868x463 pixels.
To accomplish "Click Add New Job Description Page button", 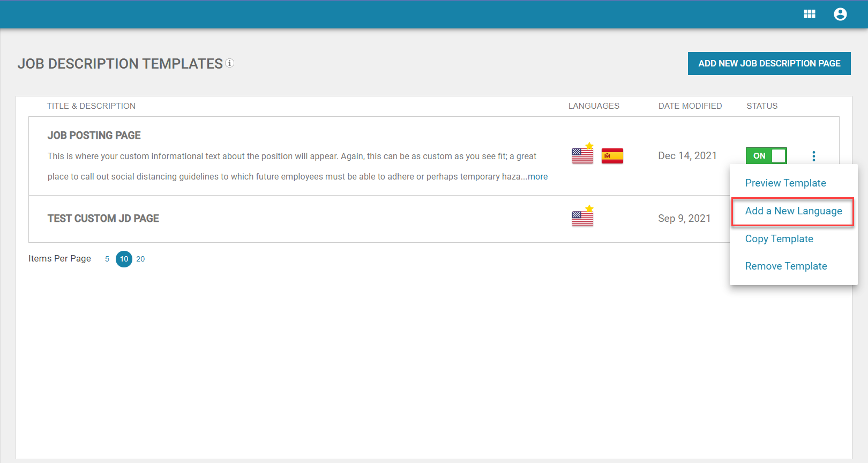I will [769, 64].
